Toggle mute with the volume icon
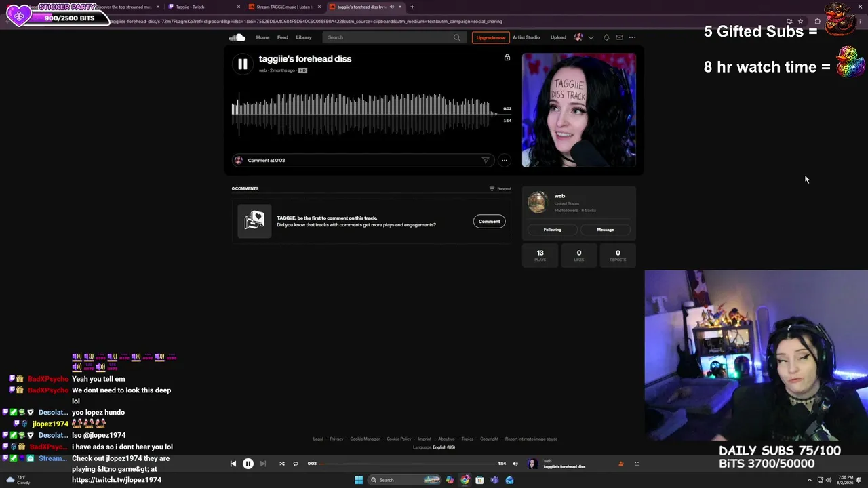Image resolution: width=868 pixels, height=488 pixels. pyautogui.click(x=515, y=464)
